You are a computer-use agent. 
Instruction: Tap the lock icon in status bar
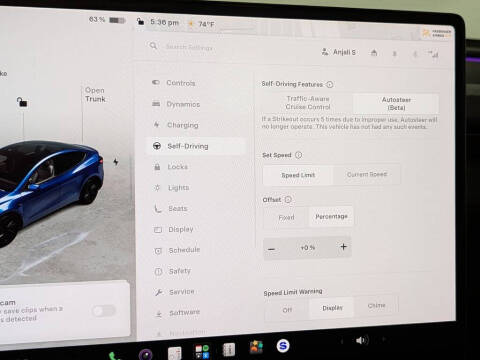140,22
